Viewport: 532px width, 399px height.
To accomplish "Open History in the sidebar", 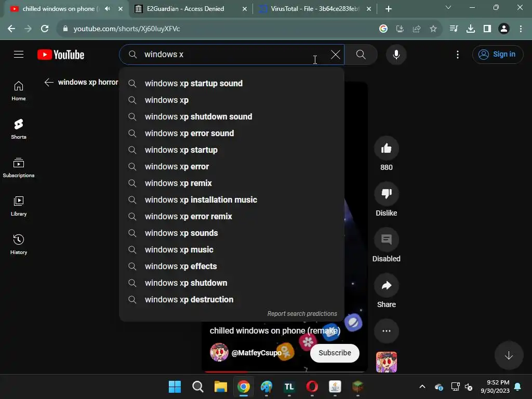I will coord(19,244).
